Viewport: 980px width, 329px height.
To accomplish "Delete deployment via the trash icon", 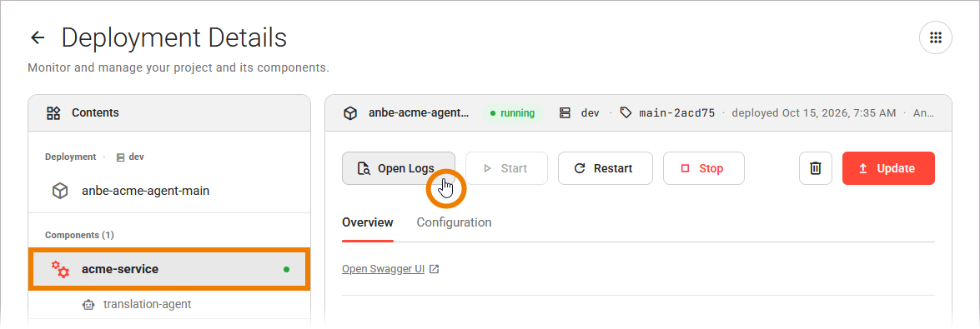I will (815, 168).
